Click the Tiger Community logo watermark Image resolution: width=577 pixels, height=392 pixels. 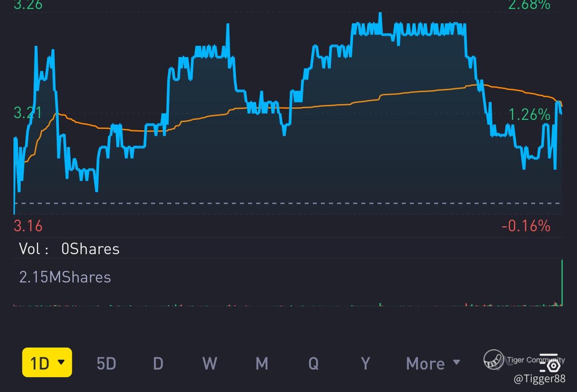click(x=493, y=360)
